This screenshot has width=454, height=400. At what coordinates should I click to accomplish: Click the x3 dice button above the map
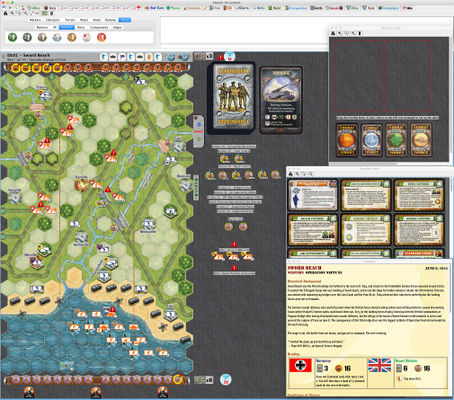point(204,56)
